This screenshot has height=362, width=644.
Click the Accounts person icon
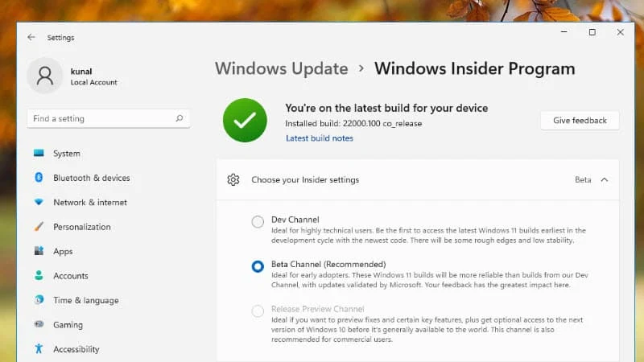[39, 275]
